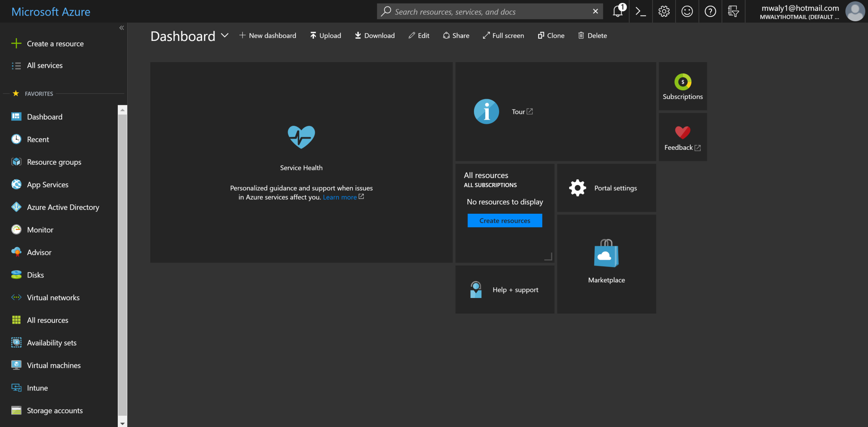Click New dashboard in the toolbar
The width and height of the screenshot is (868, 427).
click(x=268, y=36)
